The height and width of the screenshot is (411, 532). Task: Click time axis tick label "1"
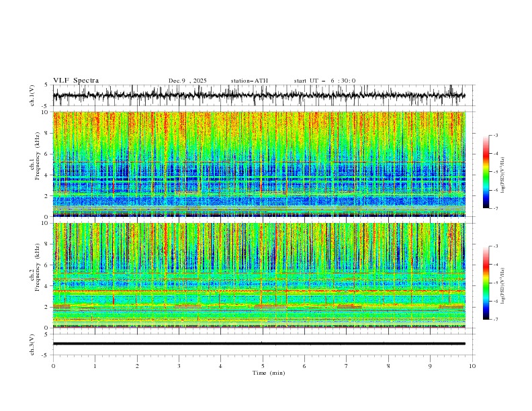click(x=95, y=366)
